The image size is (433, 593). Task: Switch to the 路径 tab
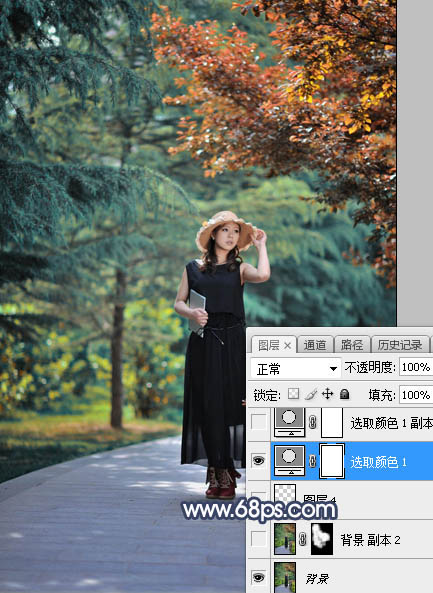pos(352,345)
